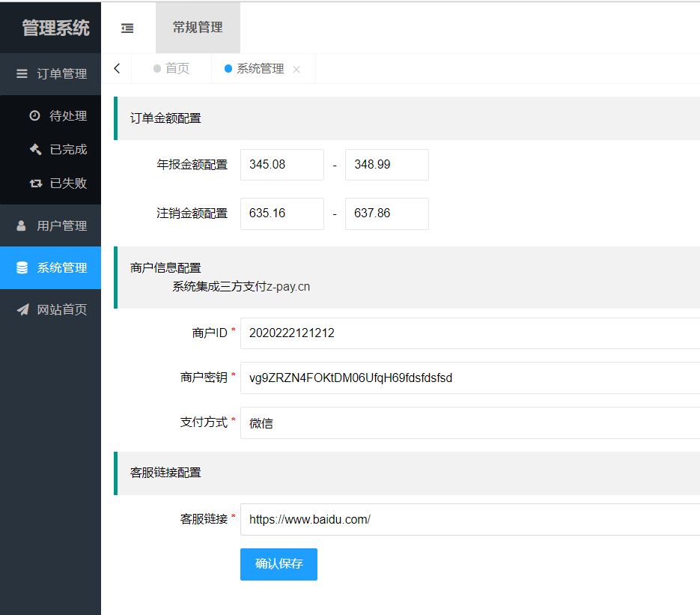Click the gavel icon beside 已完成
This screenshot has height=615, width=700.
[x=34, y=149]
